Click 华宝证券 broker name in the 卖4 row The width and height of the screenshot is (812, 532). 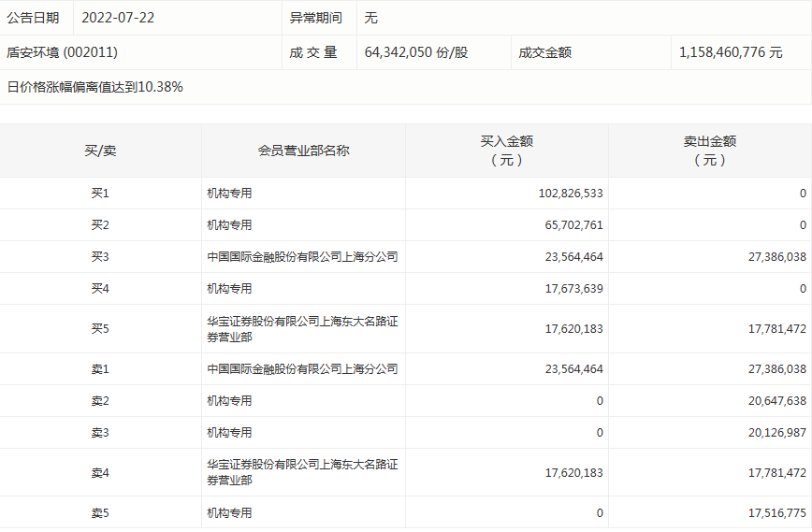pos(302,472)
